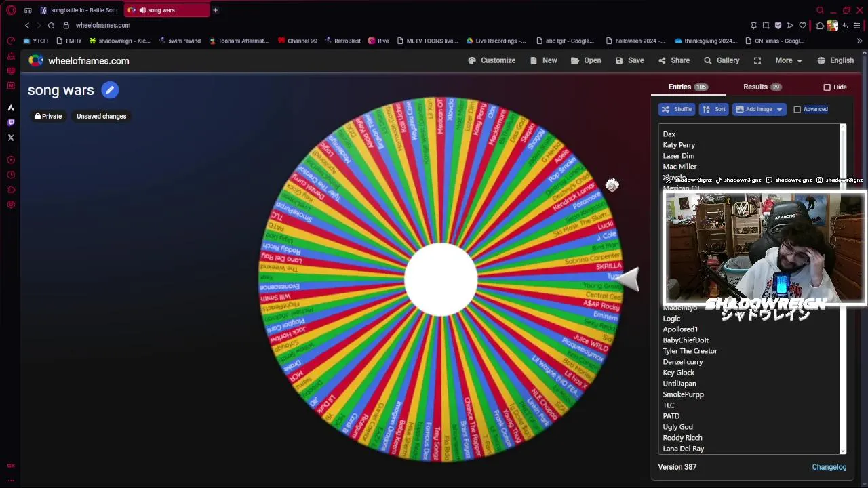Select the 'Ugly God' entry
This screenshot has height=488, width=868.
click(x=677, y=427)
